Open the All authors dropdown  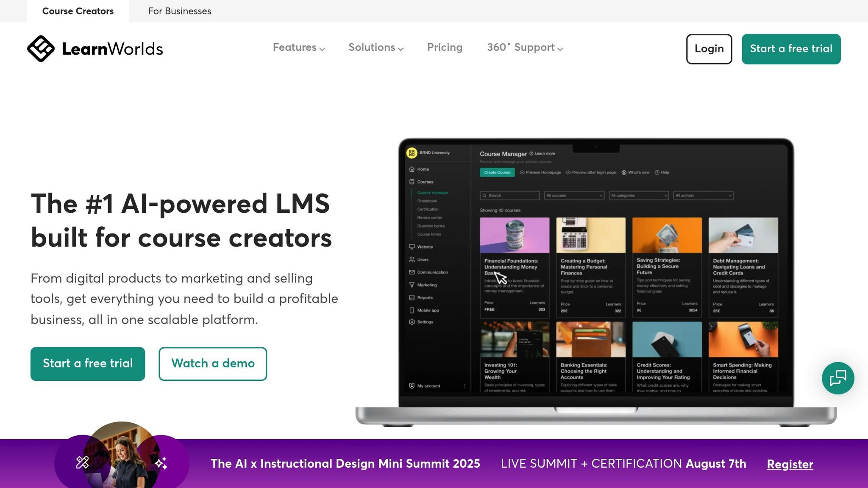pyautogui.click(x=703, y=195)
